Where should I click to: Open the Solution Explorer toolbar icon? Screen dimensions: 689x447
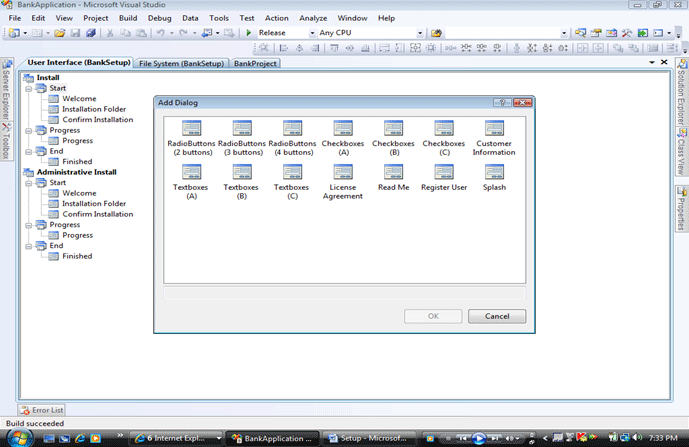click(x=580, y=33)
